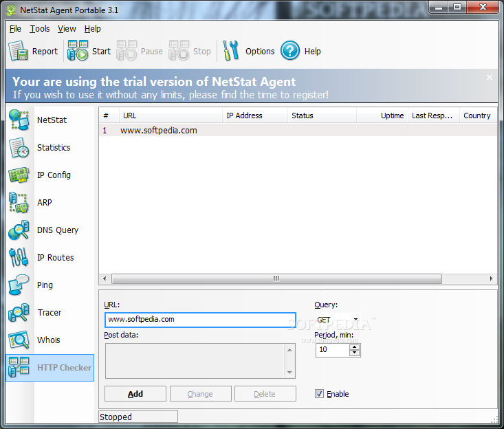Screen dimensions: 504x429
Task: Open Options wrench and screwdriver icon
Action: 231,50
